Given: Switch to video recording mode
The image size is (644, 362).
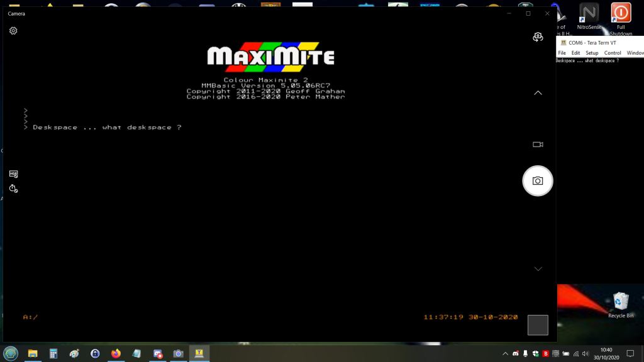Looking at the screenshot, I should [538, 145].
